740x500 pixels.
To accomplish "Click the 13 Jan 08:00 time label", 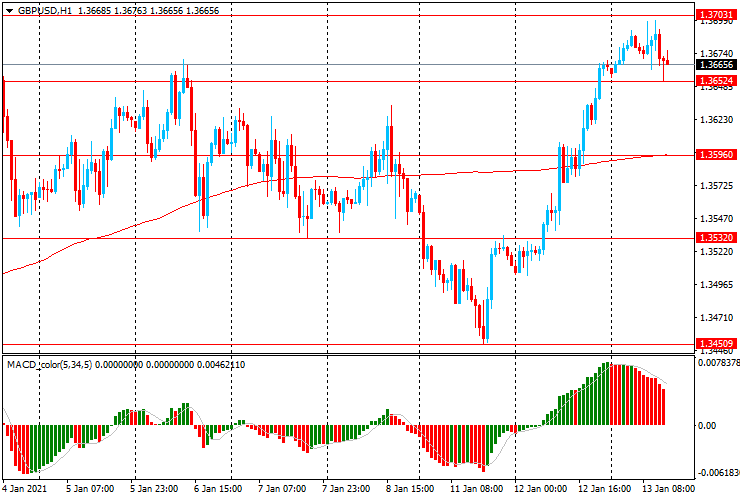I will pos(667,489).
